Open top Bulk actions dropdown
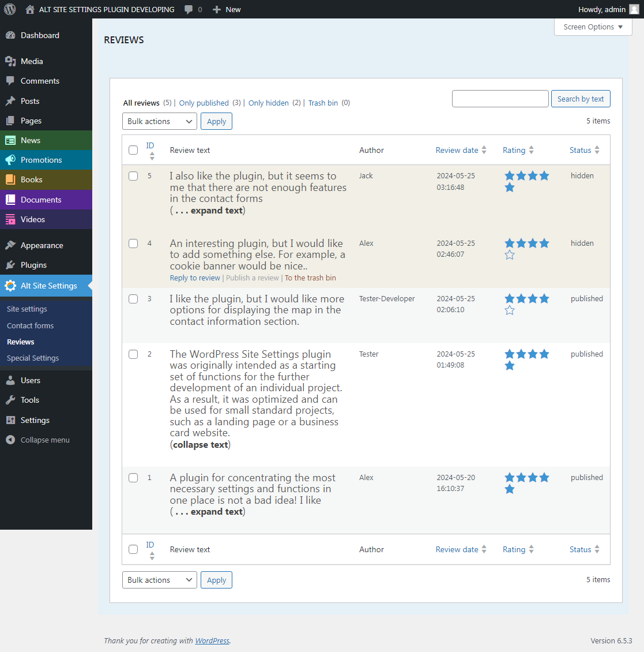Image resolution: width=644 pixels, height=652 pixels. pyautogui.click(x=160, y=121)
